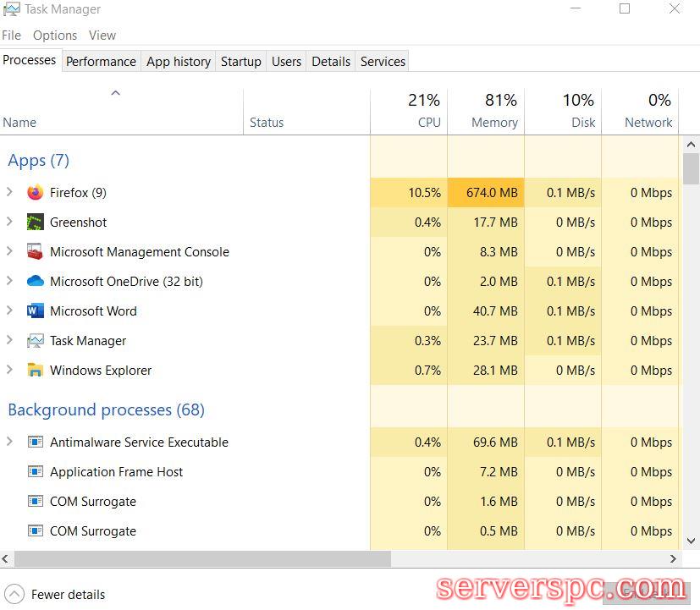The image size is (700, 610).
Task: Click the Antimalware Service Executable icon
Action: pyautogui.click(x=35, y=442)
